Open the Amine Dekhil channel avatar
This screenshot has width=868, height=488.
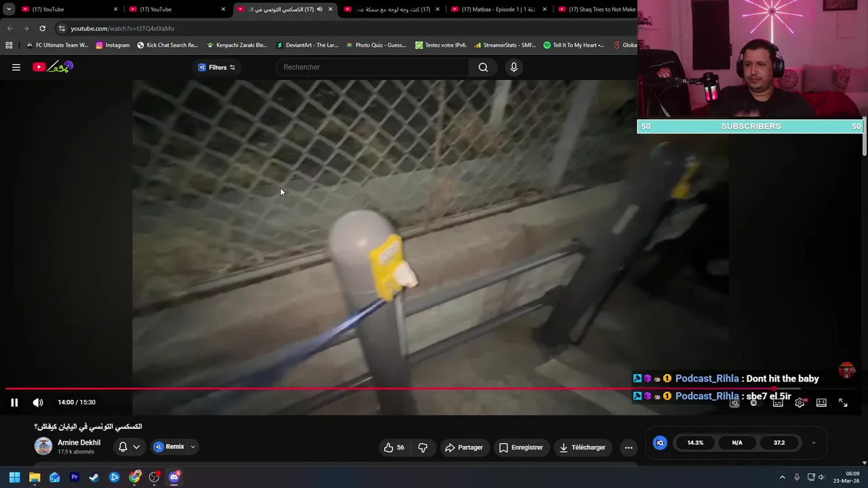(x=43, y=446)
